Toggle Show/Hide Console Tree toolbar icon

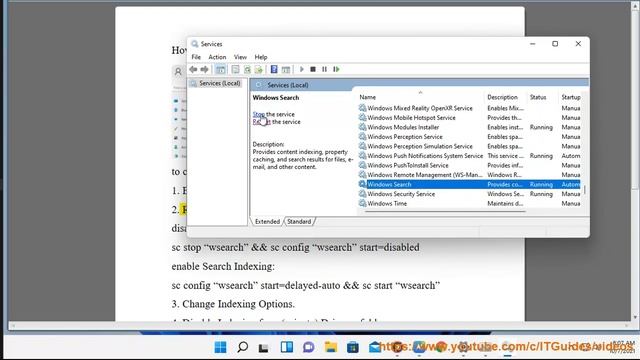pos(220,69)
